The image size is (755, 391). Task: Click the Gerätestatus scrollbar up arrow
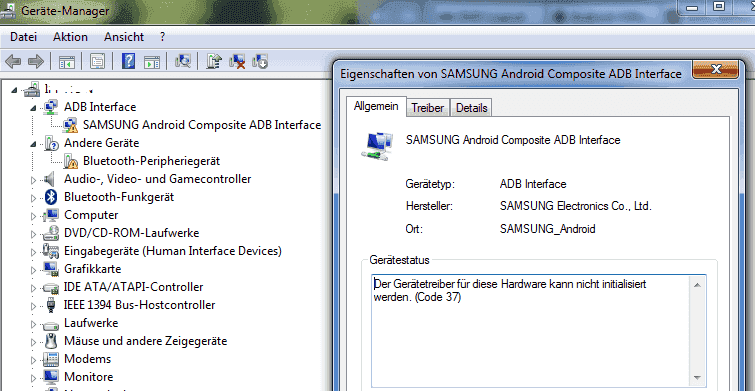point(697,285)
